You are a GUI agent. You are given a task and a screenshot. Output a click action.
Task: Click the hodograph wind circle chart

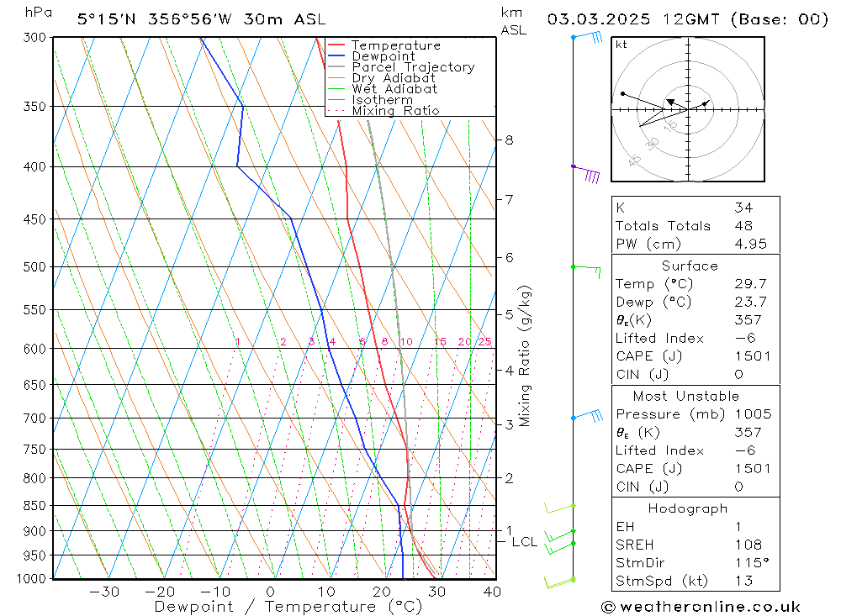coord(688,109)
